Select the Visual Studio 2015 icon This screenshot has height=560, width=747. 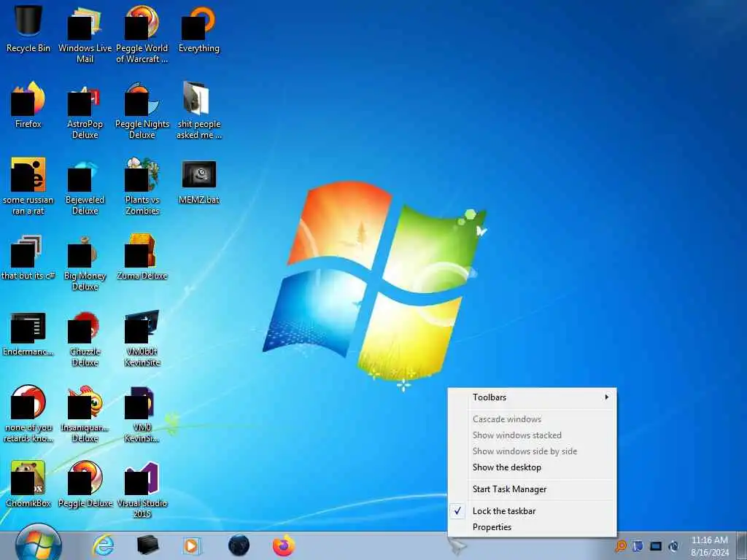tap(142, 488)
